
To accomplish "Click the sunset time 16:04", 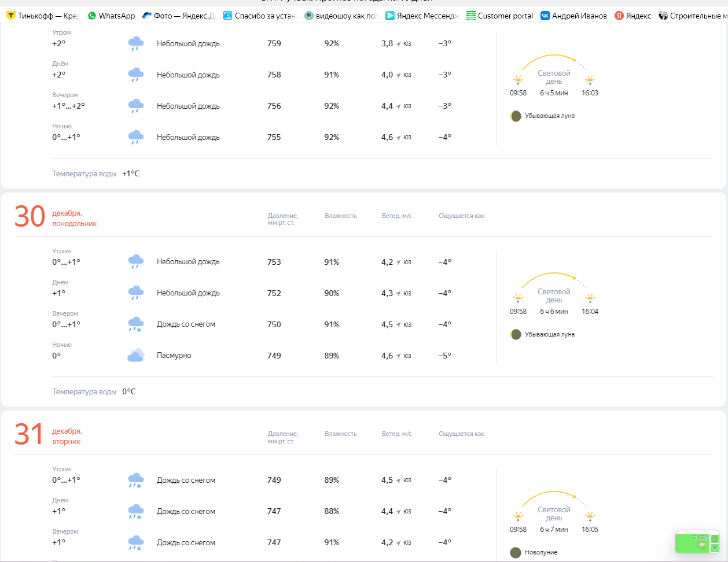I will point(590,311).
